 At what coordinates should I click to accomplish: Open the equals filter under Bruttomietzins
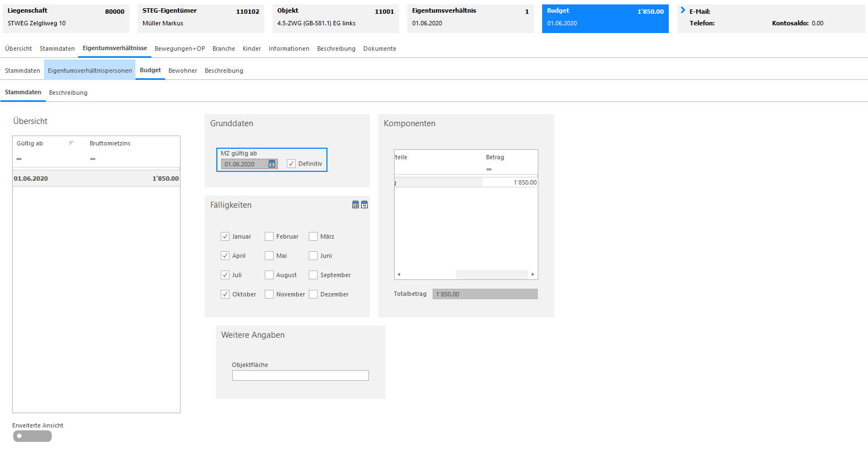coord(93,159)
